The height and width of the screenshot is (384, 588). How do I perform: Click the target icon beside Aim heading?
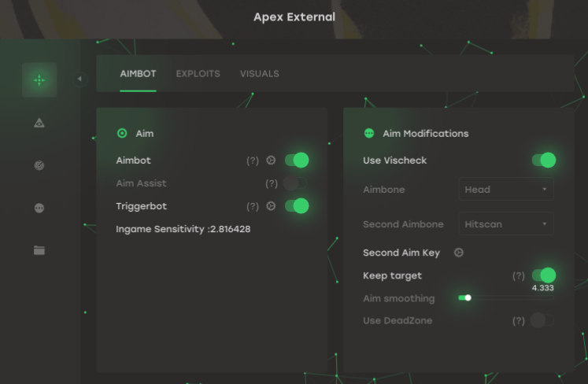pyautogui.click(x=122, y=133)
